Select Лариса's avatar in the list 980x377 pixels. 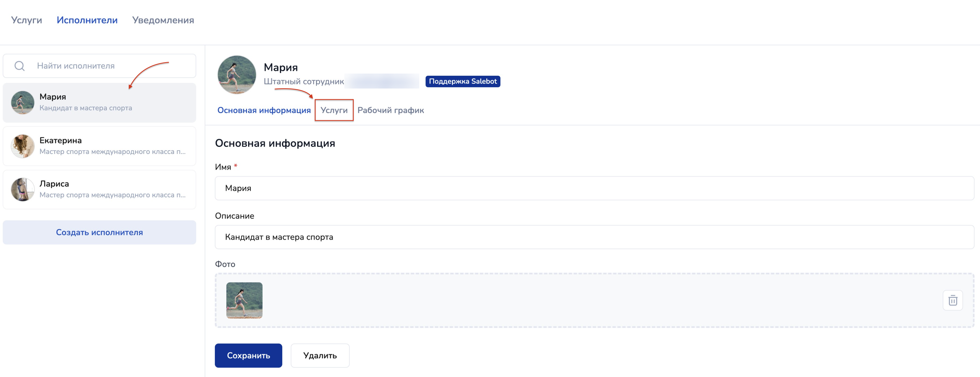pos(22,189)
